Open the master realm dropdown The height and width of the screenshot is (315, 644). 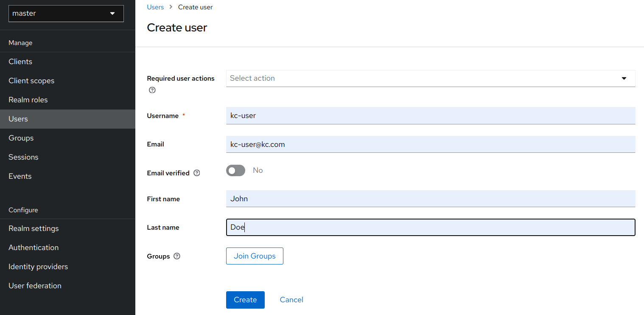pyautogui.click(x=66, y=14)
